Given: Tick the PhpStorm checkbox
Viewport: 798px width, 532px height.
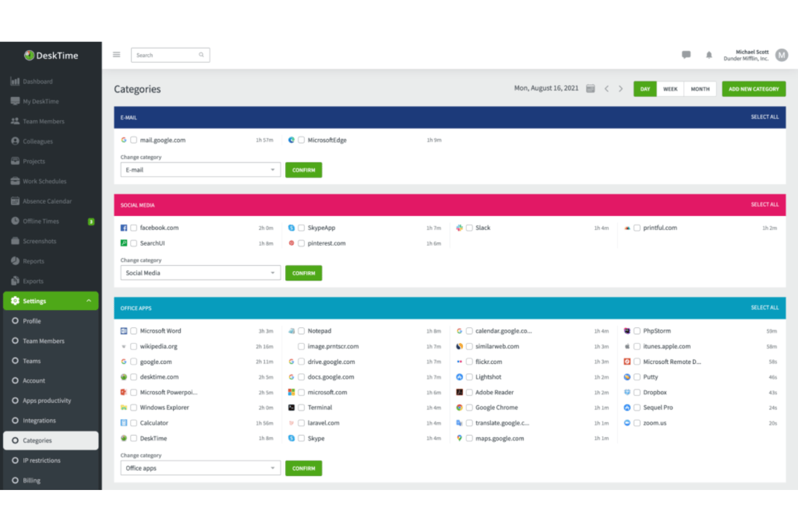Looking at the screenshot, I should (x=637, y=331).
